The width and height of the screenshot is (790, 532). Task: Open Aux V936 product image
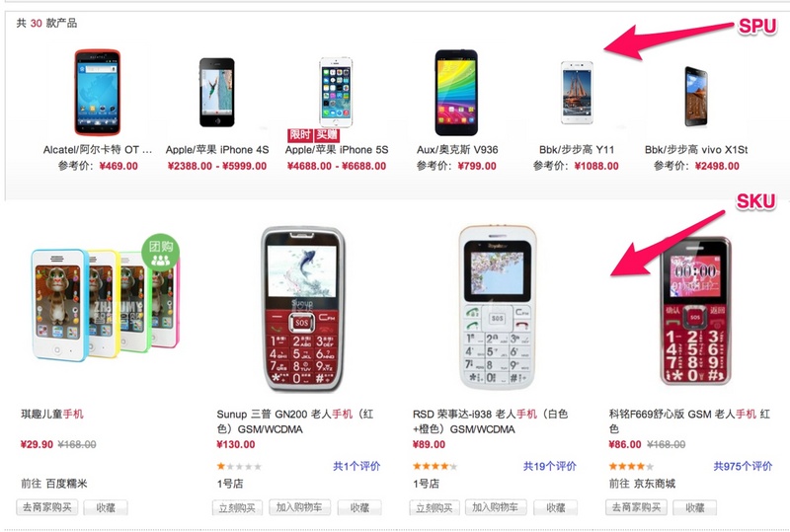pos(456,92)
